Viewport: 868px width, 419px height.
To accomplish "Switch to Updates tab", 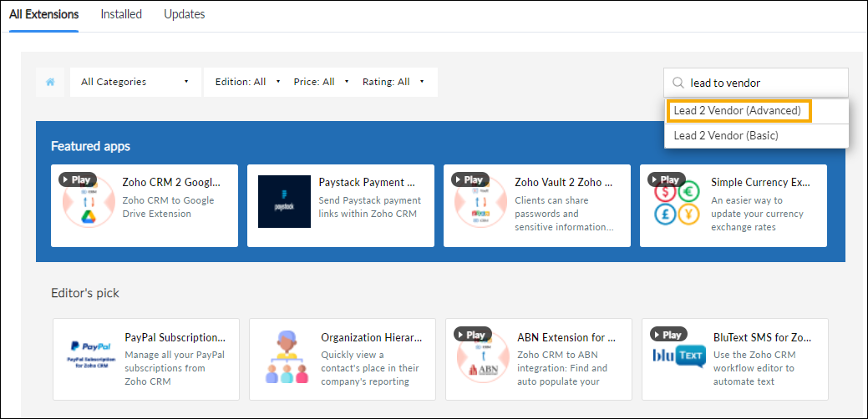I will (x=185, y=14).
